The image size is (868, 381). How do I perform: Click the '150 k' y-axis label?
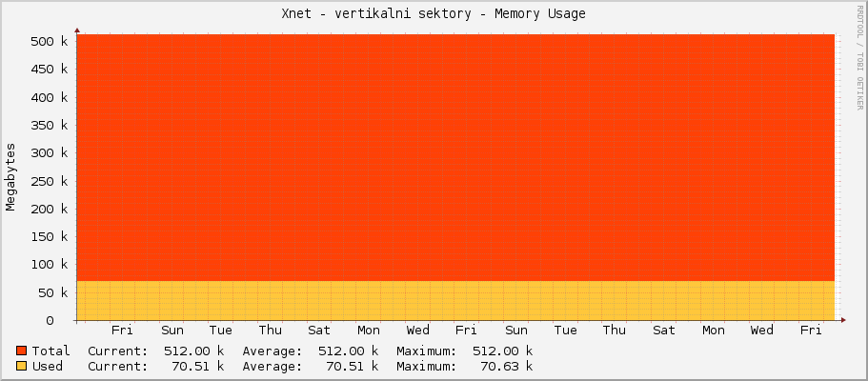(x=50, y=236)
